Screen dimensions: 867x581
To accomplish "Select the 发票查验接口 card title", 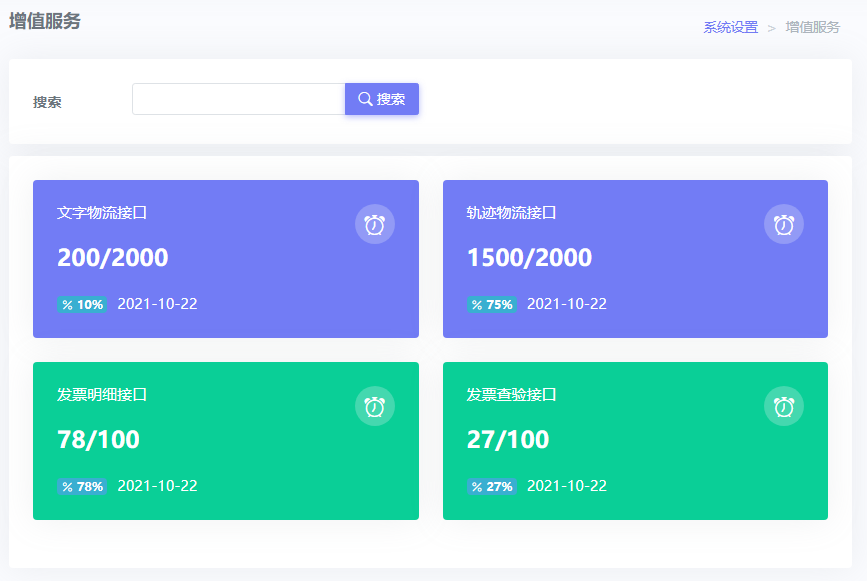I will [x=511, y=395].
